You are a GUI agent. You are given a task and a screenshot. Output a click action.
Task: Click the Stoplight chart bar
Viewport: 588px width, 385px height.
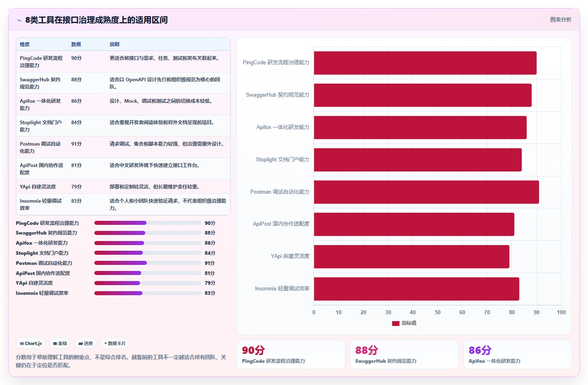[418, 160]
